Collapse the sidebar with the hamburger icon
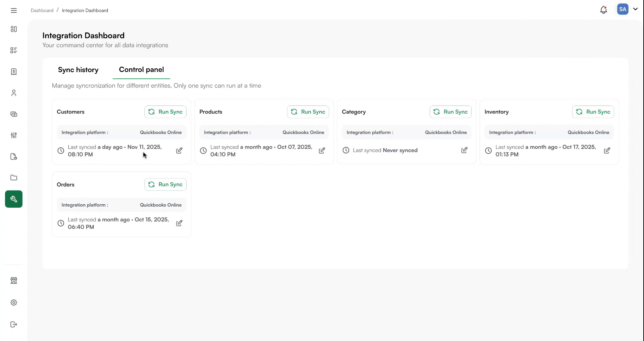 (14, 10)
